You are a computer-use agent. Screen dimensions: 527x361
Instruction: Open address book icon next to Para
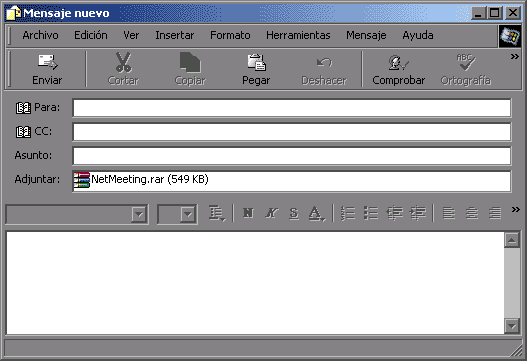[x=23, y=108]
